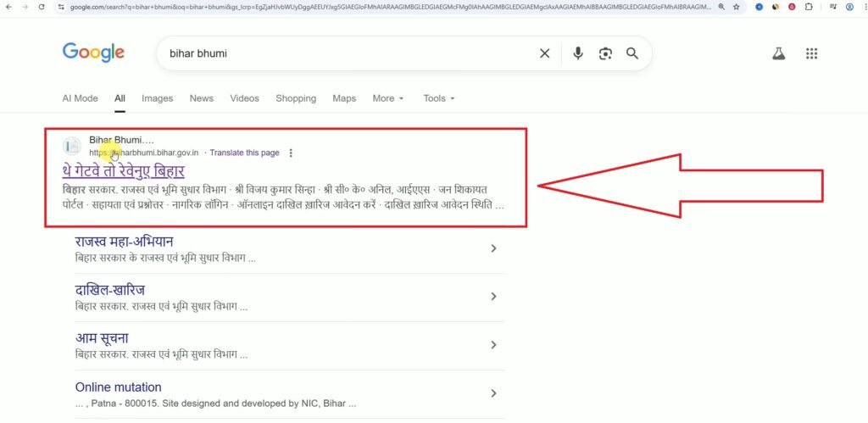Open the three-dot options beside Translate this page
Image resolution: width=868 pixels, height=423 pixels.
pos(292,153)
